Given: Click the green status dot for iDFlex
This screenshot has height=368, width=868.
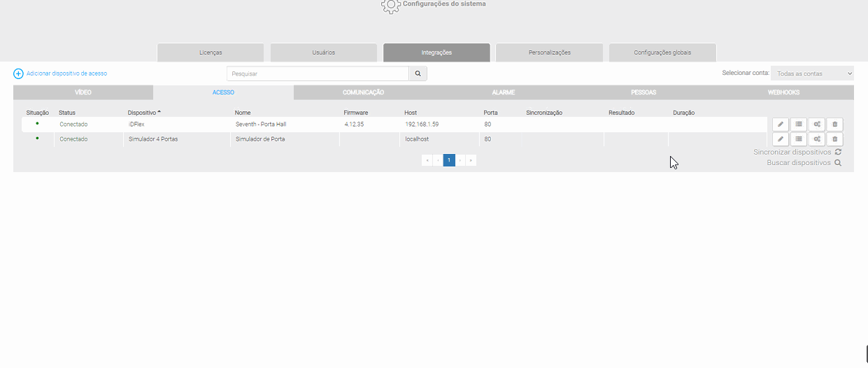Looking at the screenshot, I should (x=37, y=123).
